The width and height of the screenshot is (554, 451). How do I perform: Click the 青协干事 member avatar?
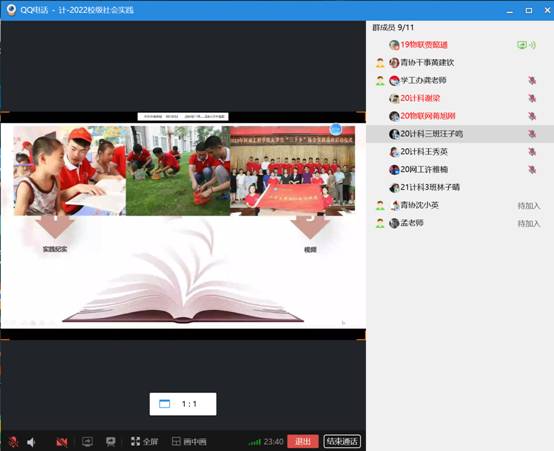tap(394, 63)
